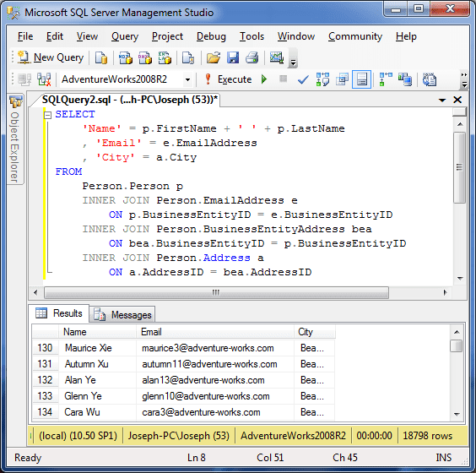Start debugging with green play icon
Viewport: 476px width, 473px height.
tap(264, 79)
